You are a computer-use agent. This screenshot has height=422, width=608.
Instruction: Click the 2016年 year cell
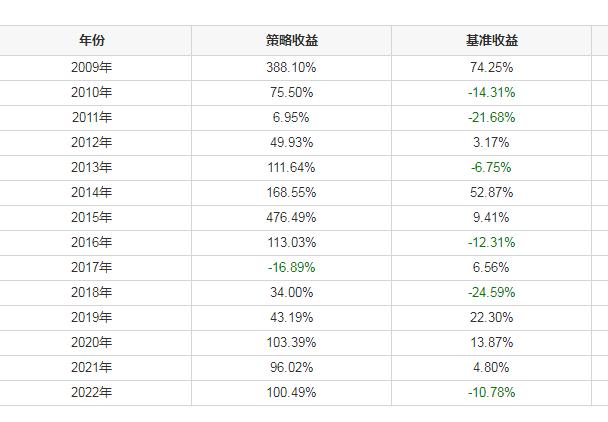(x=92, y=242)
